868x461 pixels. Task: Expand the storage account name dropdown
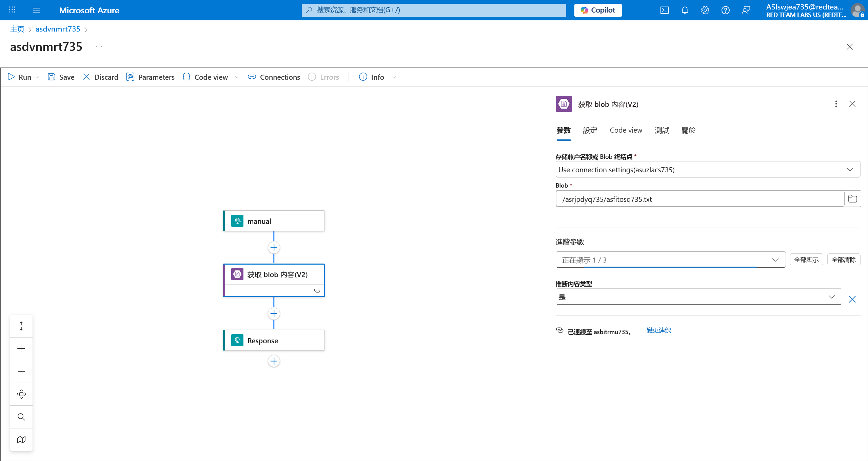pyautogui.click(x=850, y=170)
